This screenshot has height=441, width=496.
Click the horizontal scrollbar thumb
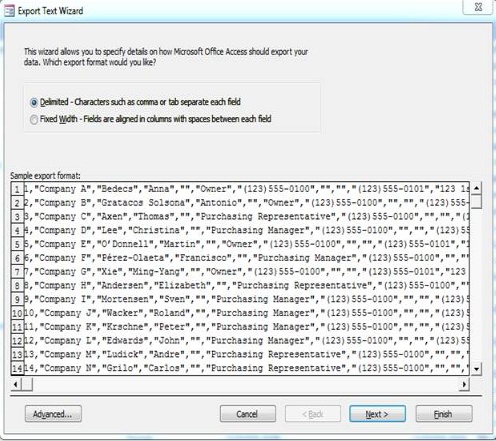point(27,385)
